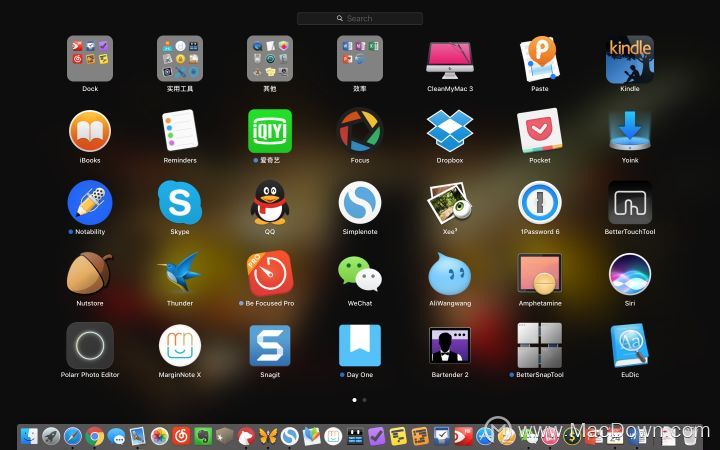Open Snagit
720x450 pixels.
coord(270,345)
